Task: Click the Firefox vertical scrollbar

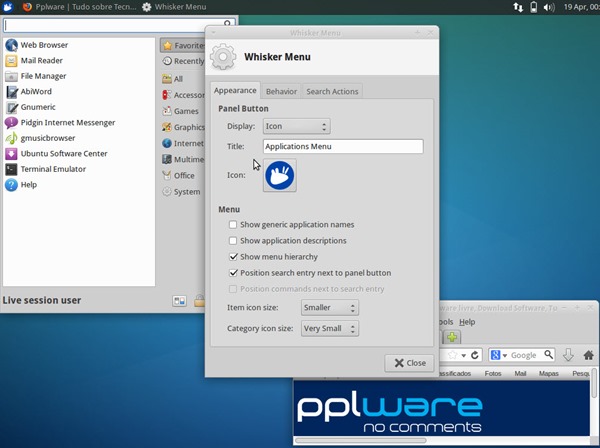Action: click(594, 383)
